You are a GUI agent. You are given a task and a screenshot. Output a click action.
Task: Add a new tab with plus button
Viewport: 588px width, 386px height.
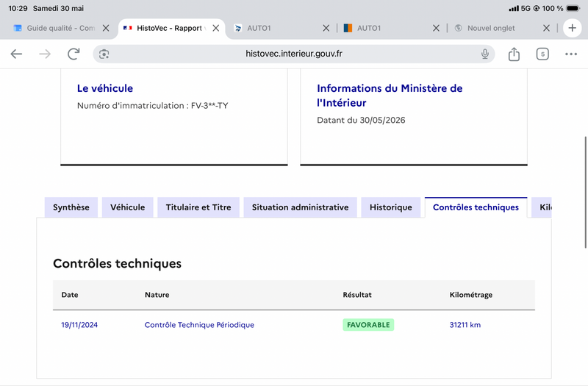(x=572, y=28)
